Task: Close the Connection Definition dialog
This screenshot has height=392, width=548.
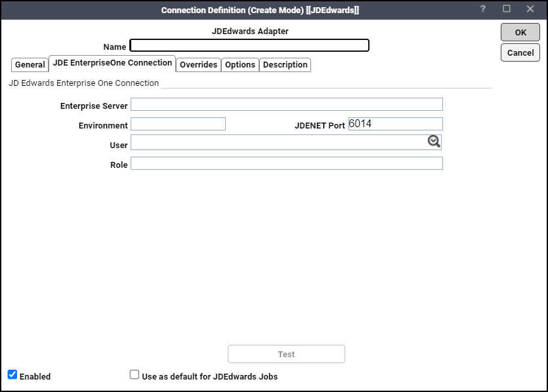Action: (x=530, y=9)
